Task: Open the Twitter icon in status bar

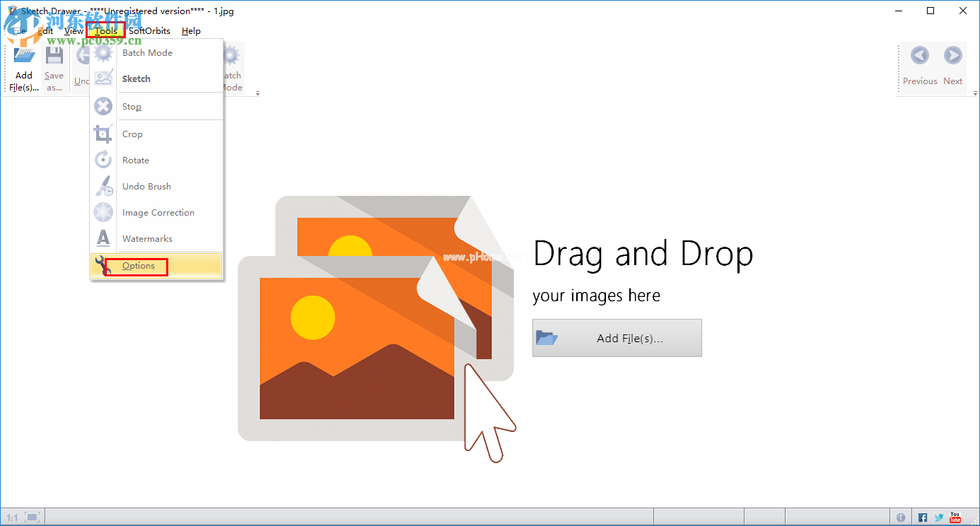Action: pos(939,518)
